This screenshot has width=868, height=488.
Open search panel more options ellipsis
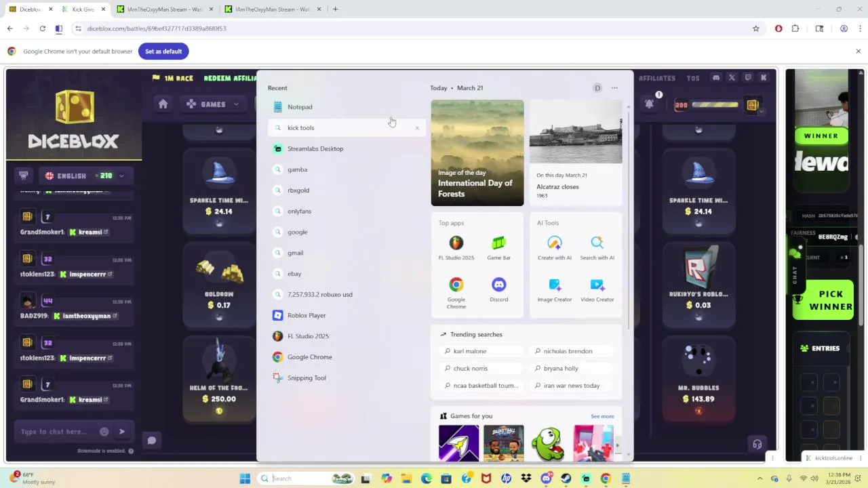[x=614, y=88]
